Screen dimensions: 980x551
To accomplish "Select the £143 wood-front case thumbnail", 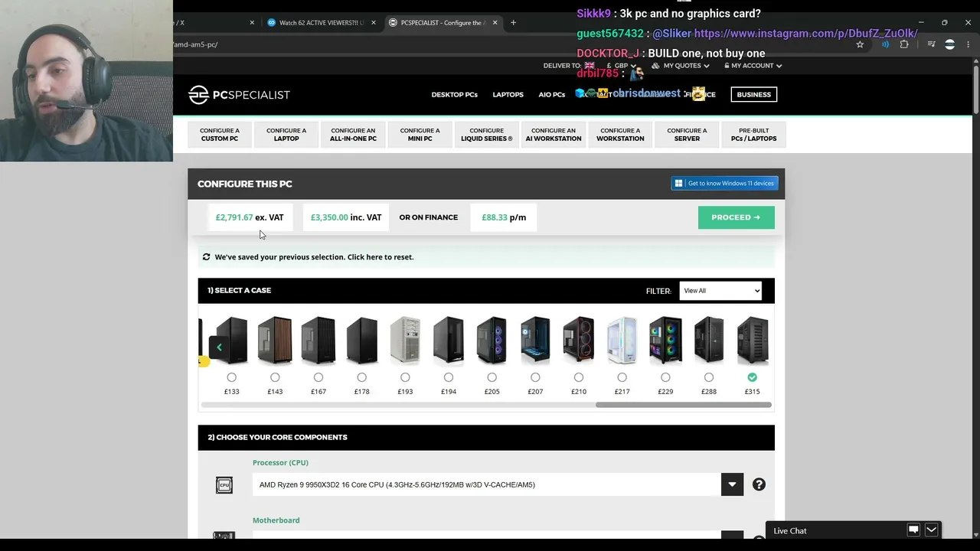I will 275,340.
